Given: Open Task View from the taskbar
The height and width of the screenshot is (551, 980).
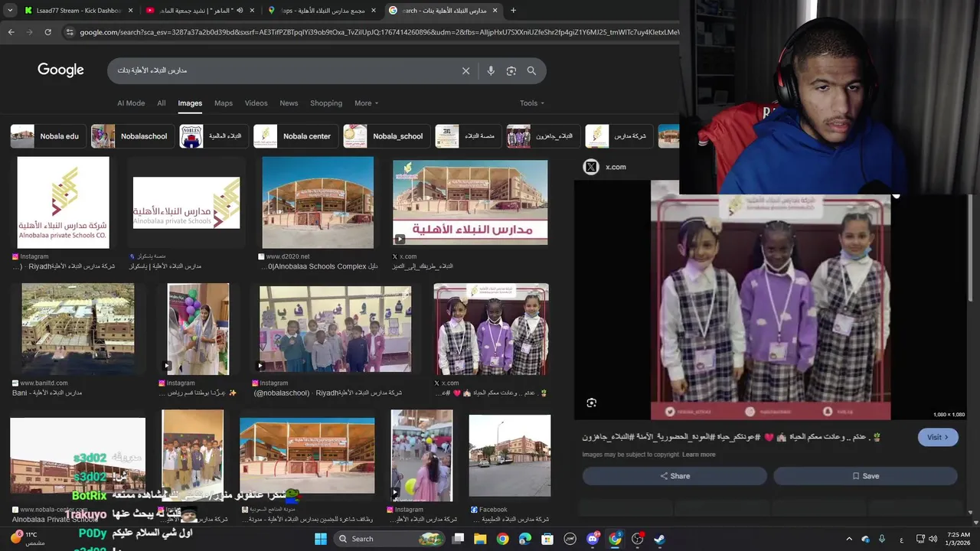Looking at the screenshot, I should [x=458, y=539].
